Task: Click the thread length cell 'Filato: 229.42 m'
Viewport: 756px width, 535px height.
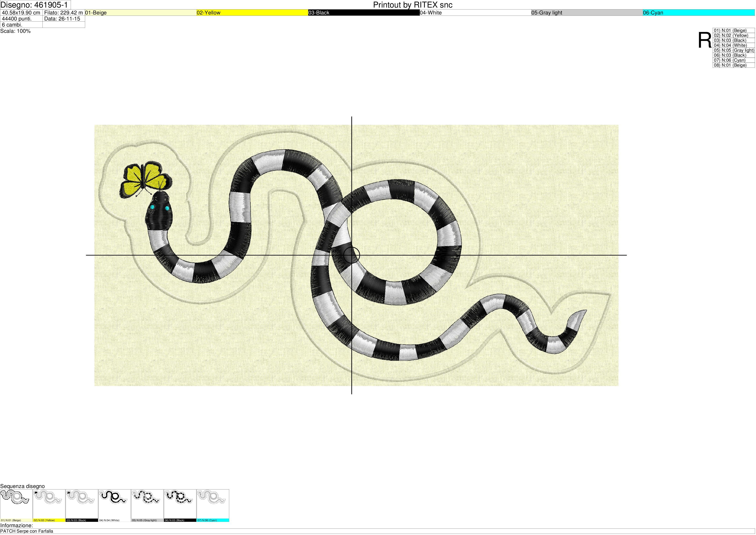Action: tap(64, 13)
